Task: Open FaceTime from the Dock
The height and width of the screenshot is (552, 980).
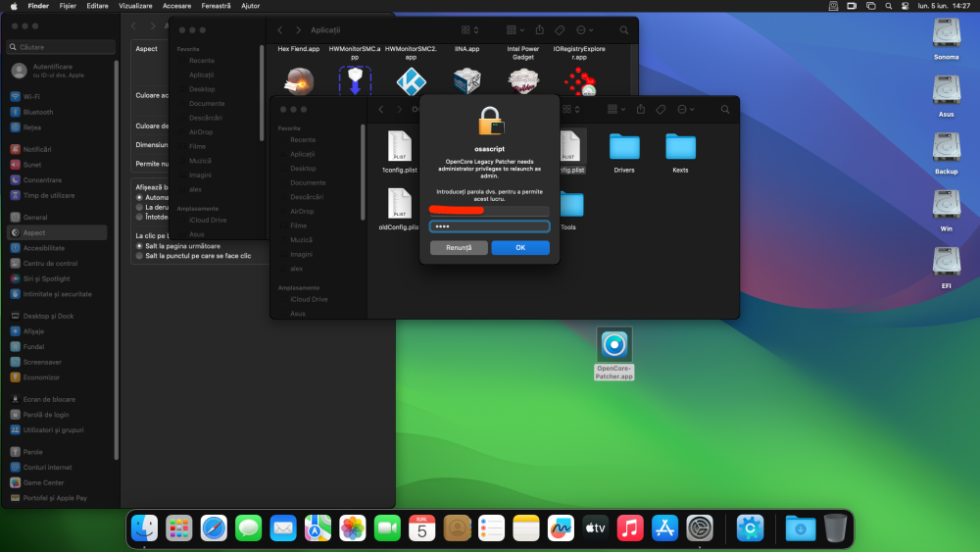Action: pyautogui.click(x=387, y=528)
